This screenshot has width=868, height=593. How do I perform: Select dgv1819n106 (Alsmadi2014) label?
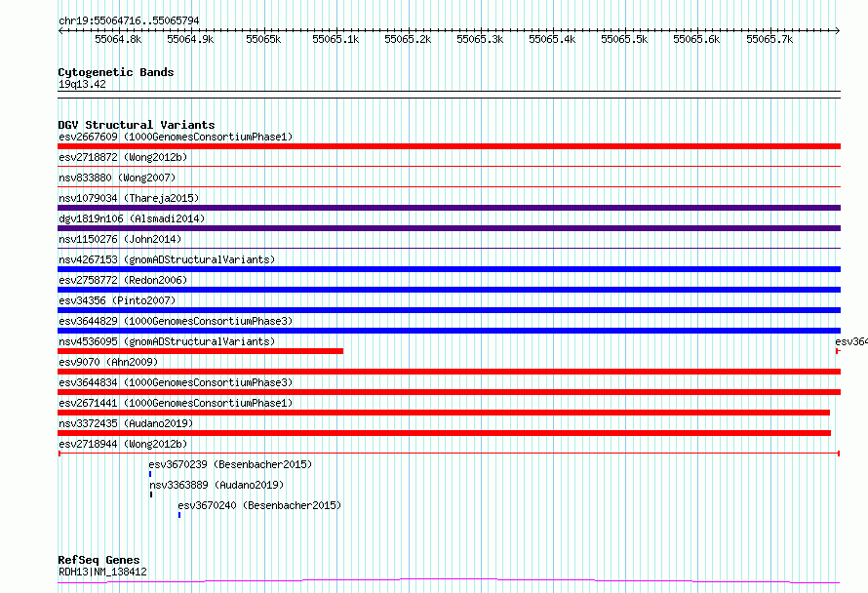(132, 218)
